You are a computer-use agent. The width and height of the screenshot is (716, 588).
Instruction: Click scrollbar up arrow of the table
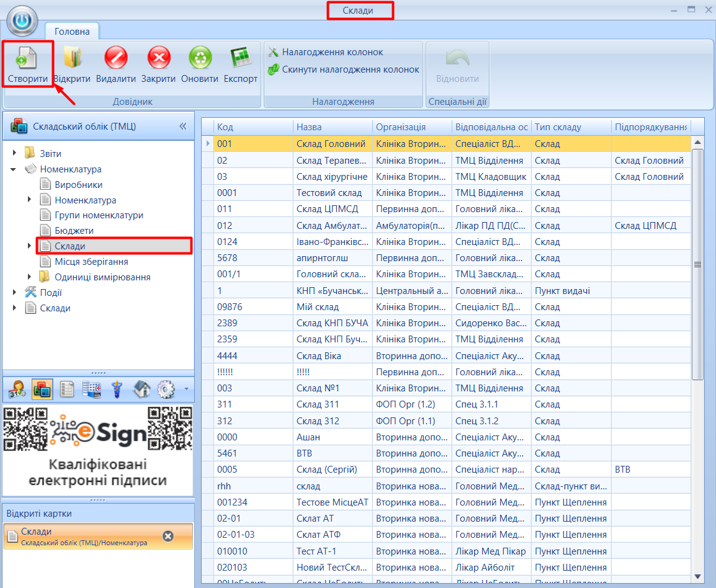click(697, 142)
